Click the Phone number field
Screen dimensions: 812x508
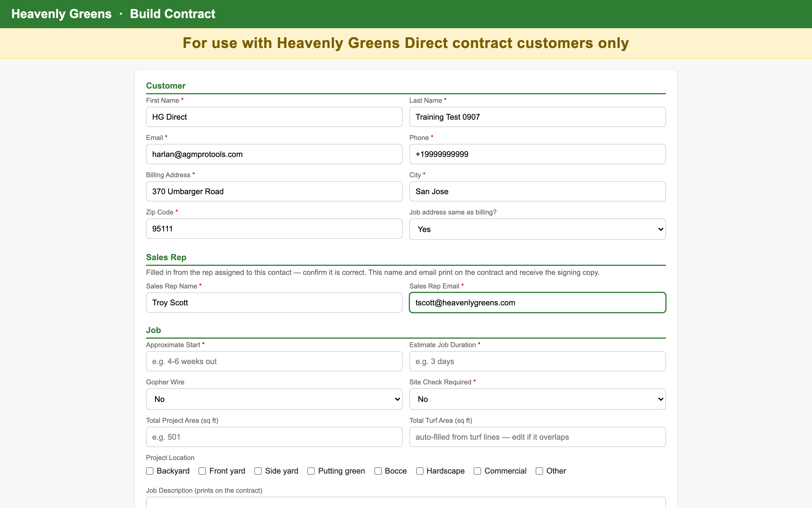click(537, 154)
